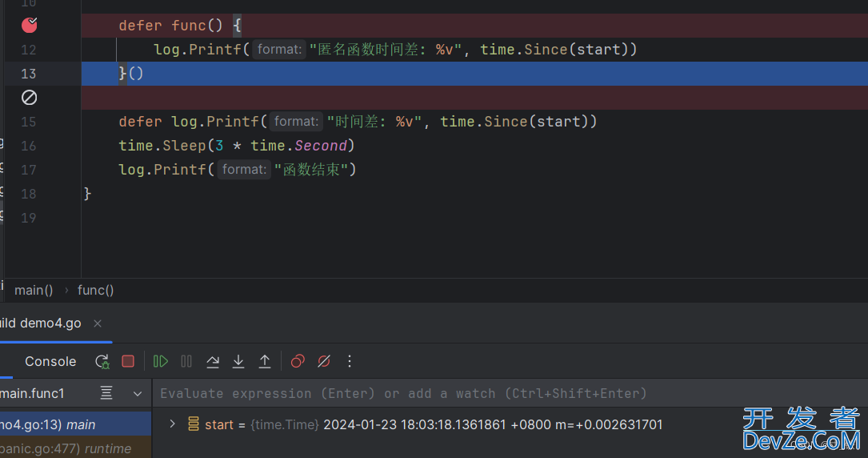Image resolution: width=868 pixels, height=458 pixels.
Task: Click the format: hint on line 12
Action: [279, 50]
